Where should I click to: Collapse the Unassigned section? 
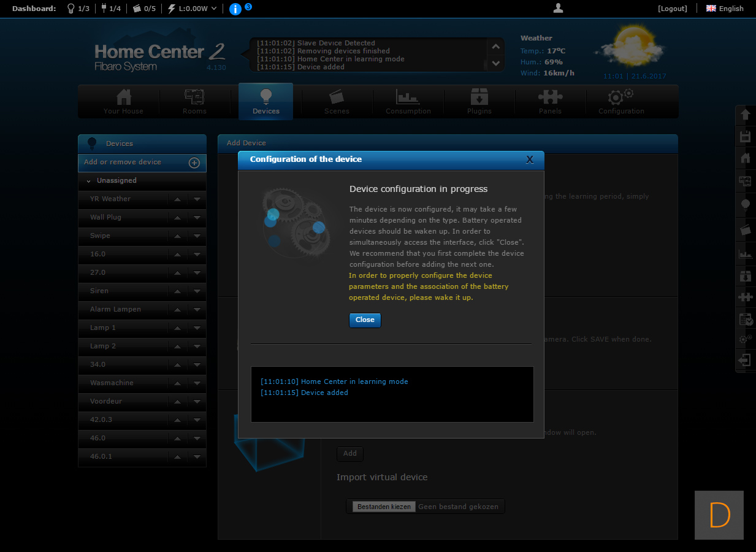click(142, 181)
